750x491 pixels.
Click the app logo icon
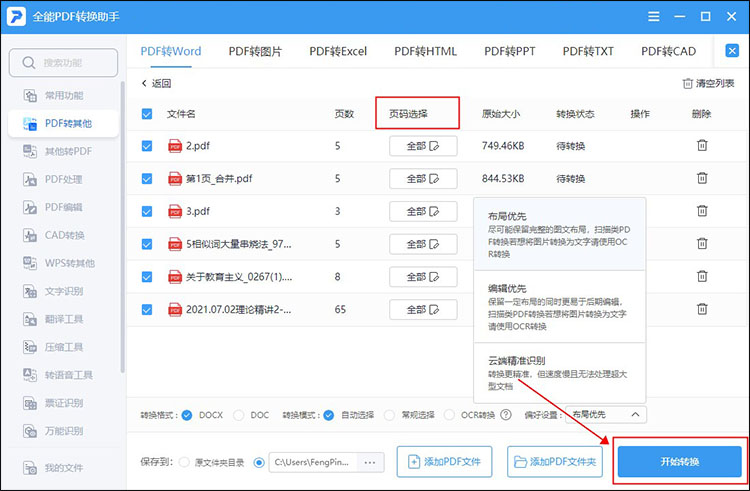click(16, 17)
